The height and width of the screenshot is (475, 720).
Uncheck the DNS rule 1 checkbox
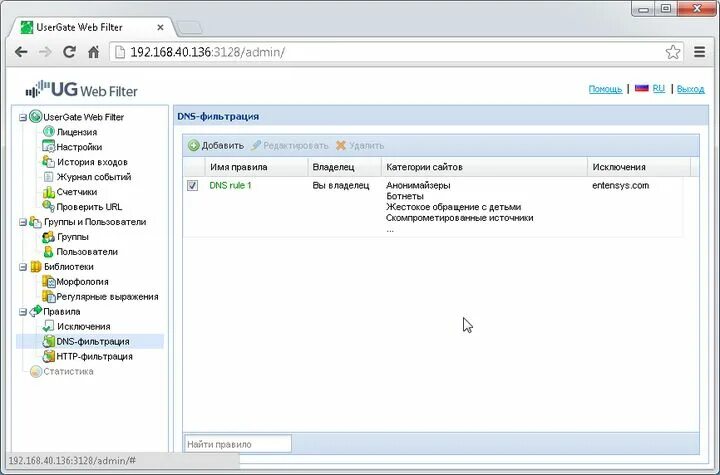(192, 186)
